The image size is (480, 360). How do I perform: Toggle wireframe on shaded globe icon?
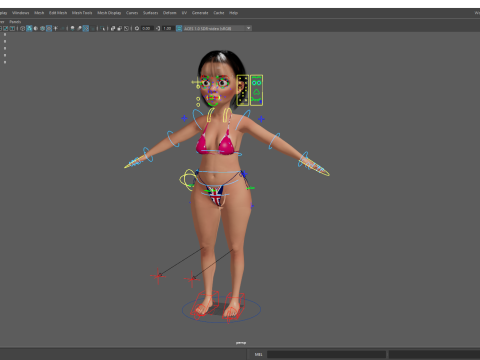[x=42, y=28]
